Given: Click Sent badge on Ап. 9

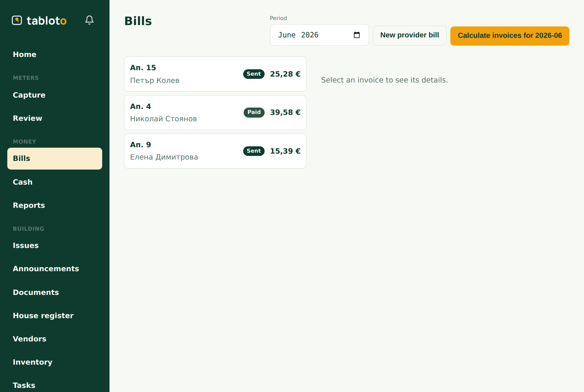Looking at the screenshot, I should (x=254, y=151).
